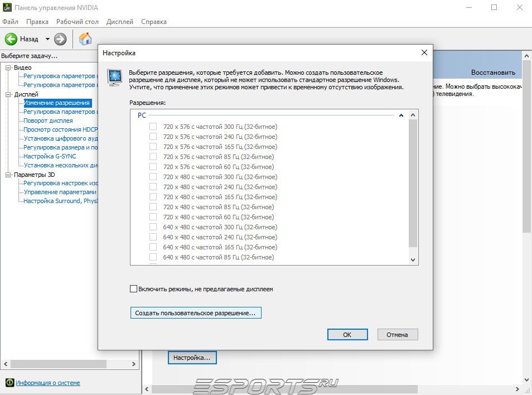This screenshot has width=532, height=395.
Task: Collapse the PC resolutions group chevron
Action: click(401, 115)
